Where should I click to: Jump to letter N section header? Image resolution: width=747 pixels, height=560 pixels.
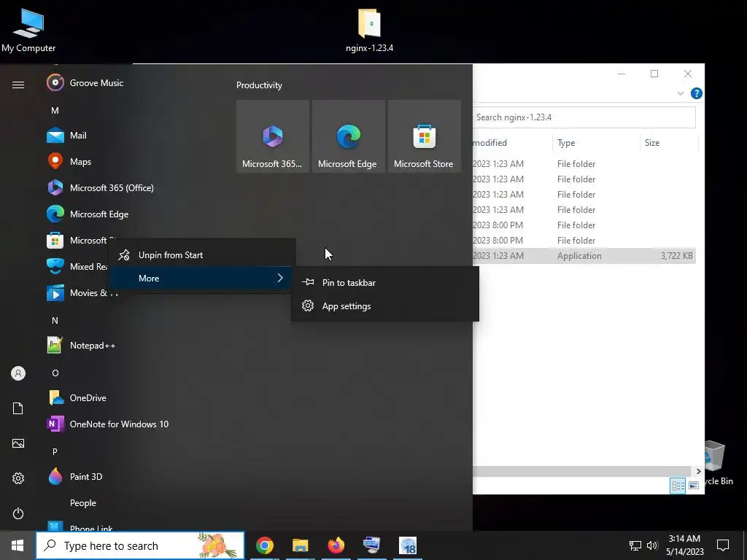coord(55,321)
